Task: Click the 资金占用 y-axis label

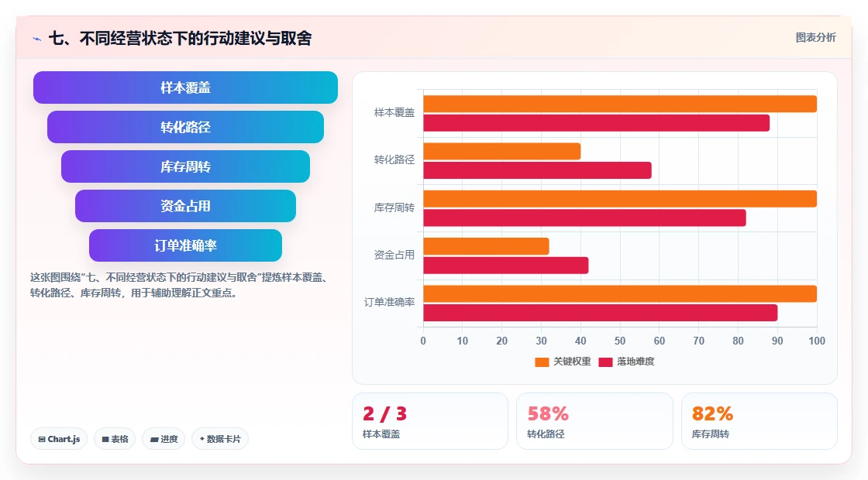Action: (394, 255)
